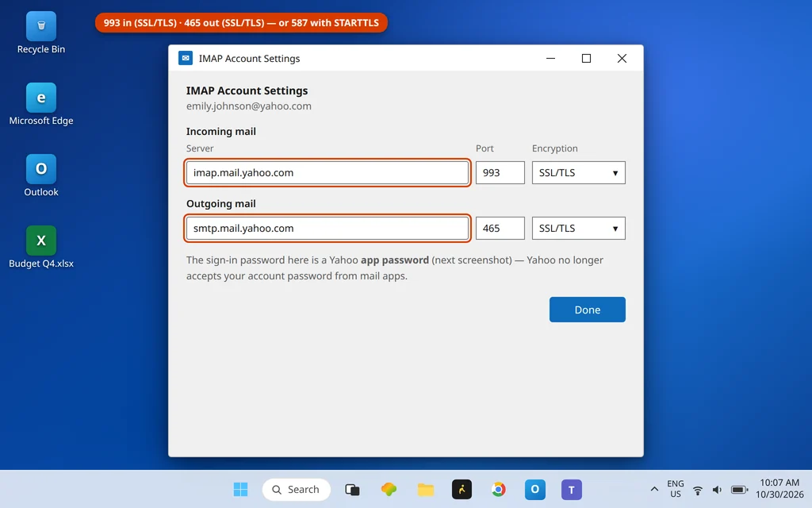Click the Done button
The image size is (812, 508).
588,310
